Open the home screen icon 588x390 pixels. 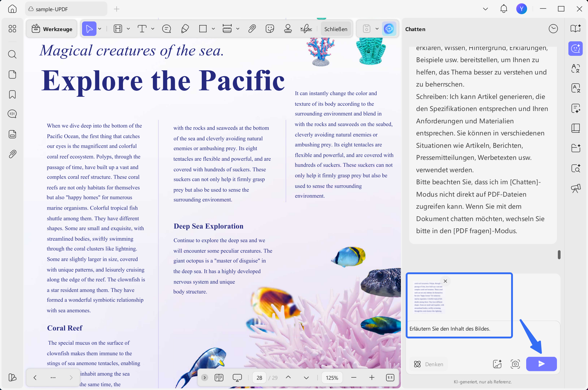pyautogui.click(x=12, y=9)
